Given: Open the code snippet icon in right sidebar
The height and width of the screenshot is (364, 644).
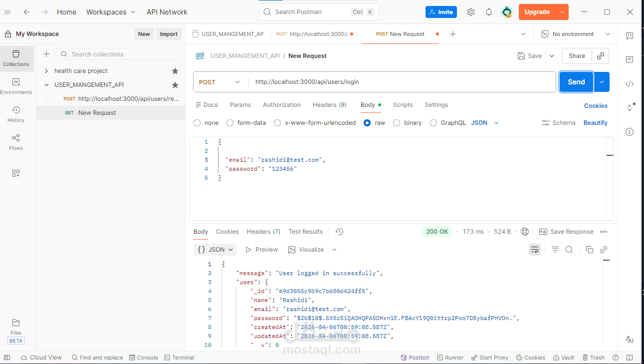Looking at the screenshot, I should pos(630,84).
